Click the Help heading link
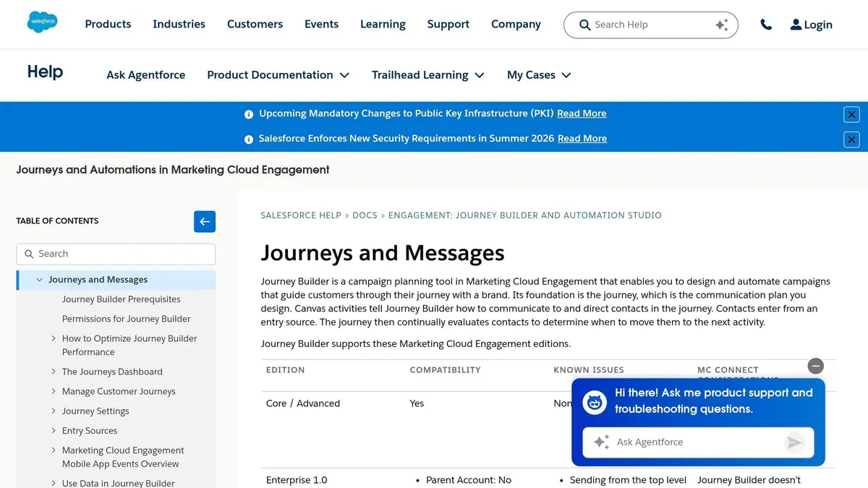Image resolution: width=868 pixels, height=488 pixels. tap(45, 72)
